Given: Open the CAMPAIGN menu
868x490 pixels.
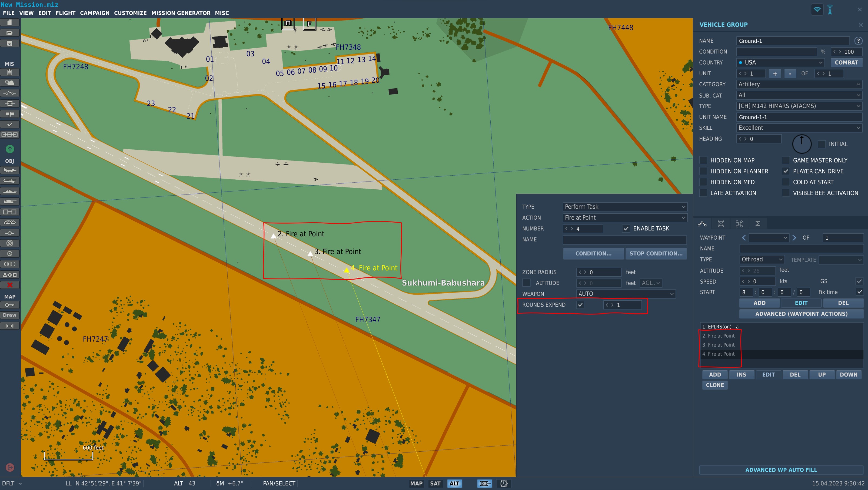Looking at the screenshot, I should 95,13.
